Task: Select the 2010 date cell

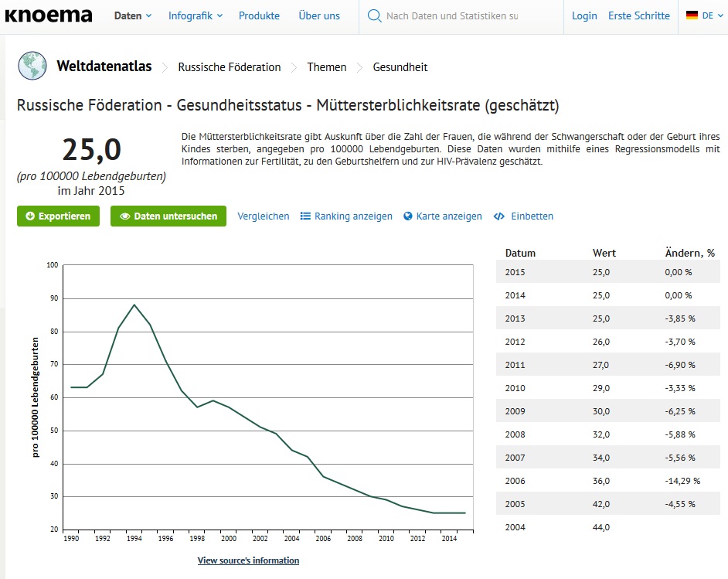Action: tap(515, 388)
